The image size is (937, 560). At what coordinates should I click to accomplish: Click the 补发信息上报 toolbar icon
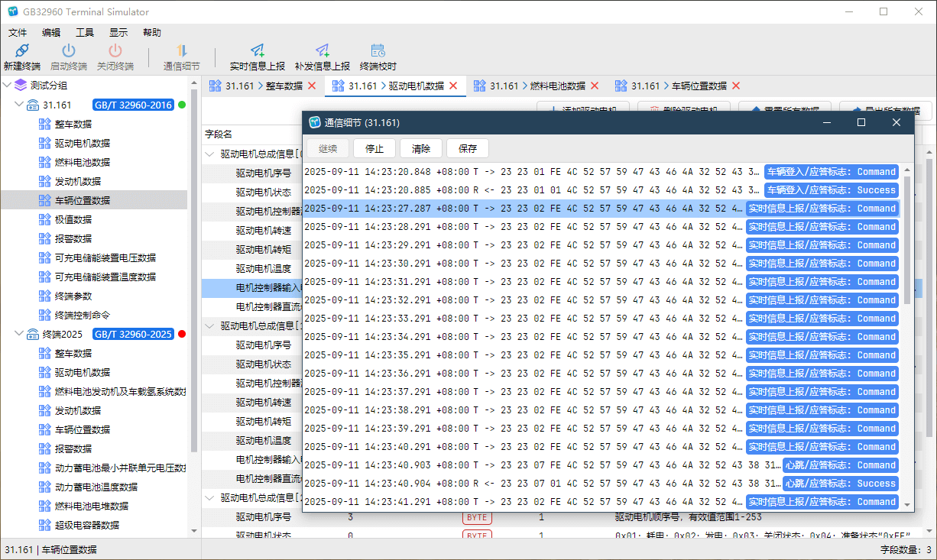[323, 52]
